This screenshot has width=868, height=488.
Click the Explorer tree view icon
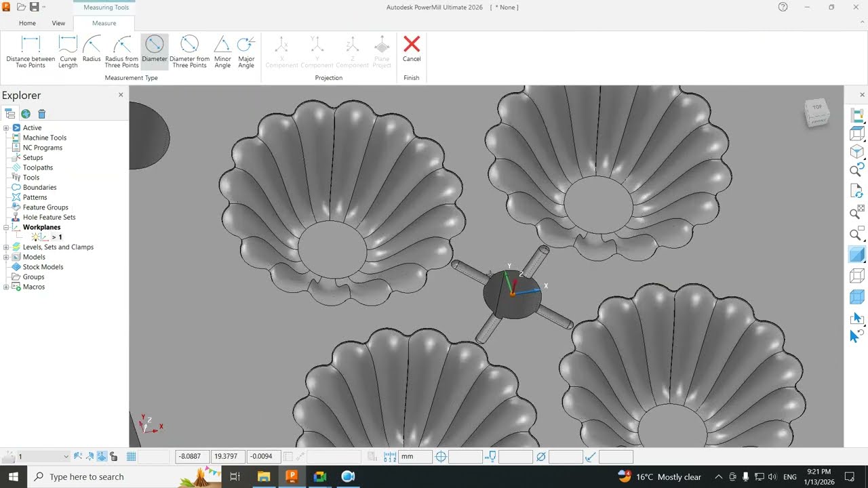coord(9,114)
